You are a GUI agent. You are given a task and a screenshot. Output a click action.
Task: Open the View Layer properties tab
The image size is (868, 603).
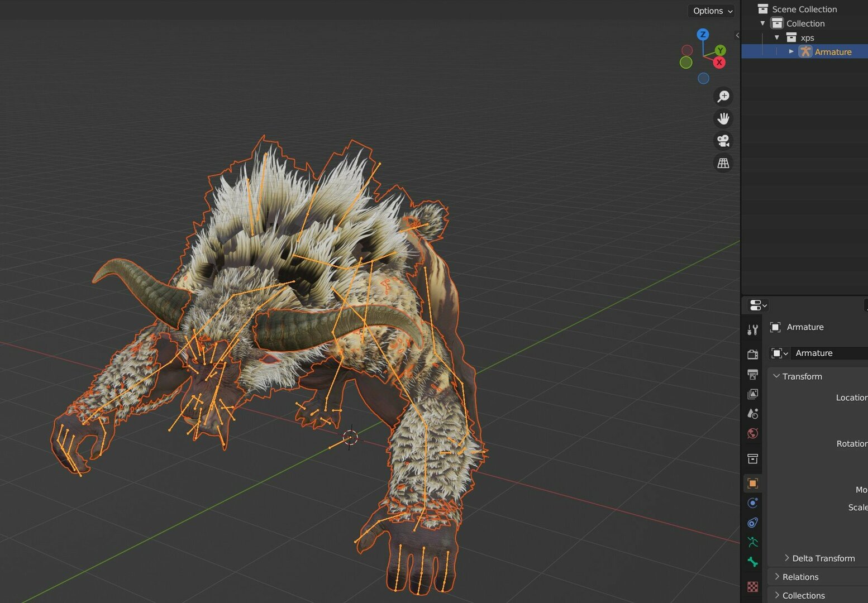(752, 394)
